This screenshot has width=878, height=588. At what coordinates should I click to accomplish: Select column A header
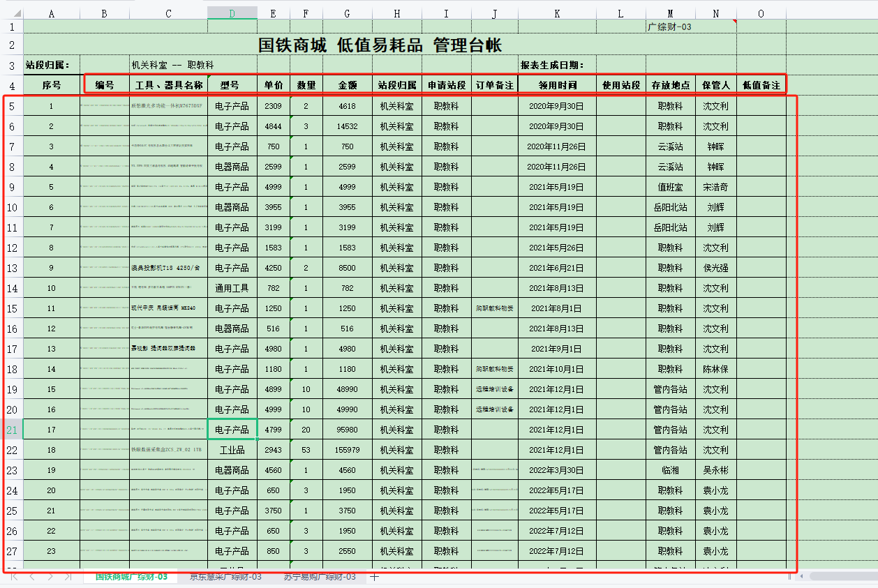point(52,13)
